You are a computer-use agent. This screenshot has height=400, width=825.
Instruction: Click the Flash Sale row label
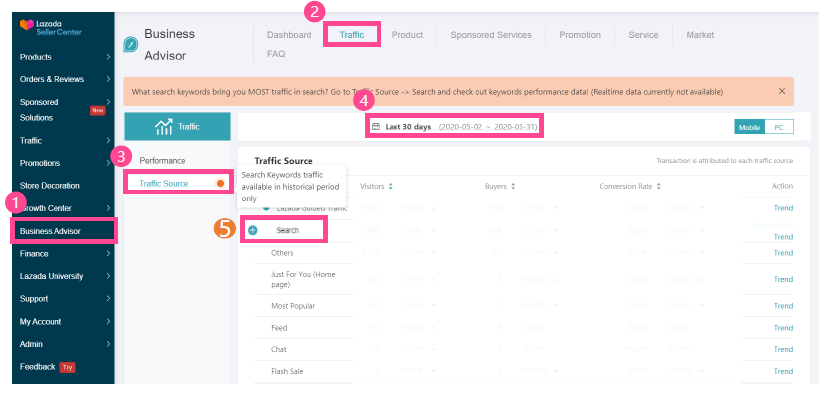(x=287, y=372)
